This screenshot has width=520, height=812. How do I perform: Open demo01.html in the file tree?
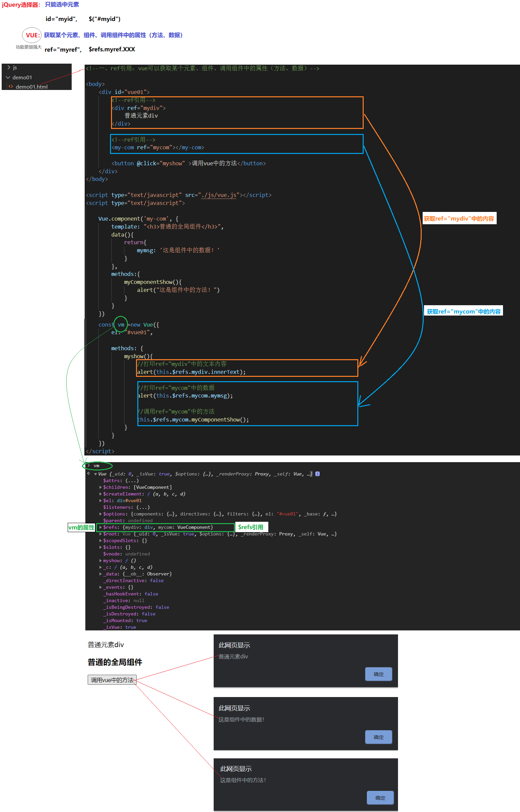coord(31,87)
